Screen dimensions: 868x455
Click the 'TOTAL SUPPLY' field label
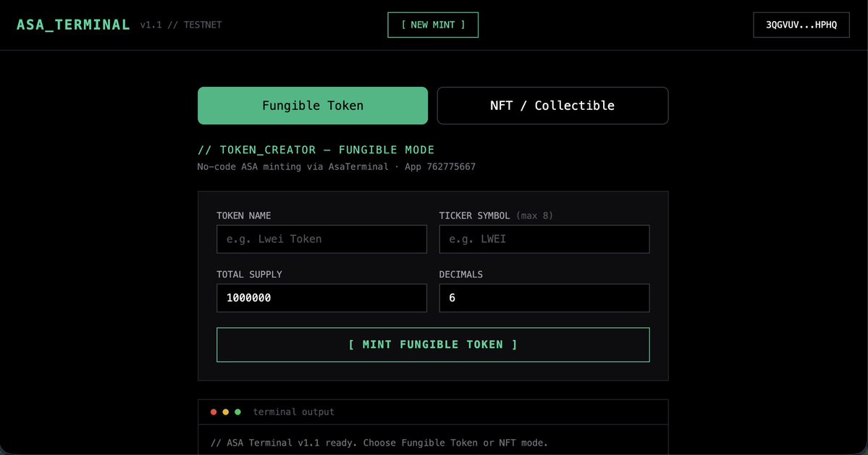[x=249, y=274]
